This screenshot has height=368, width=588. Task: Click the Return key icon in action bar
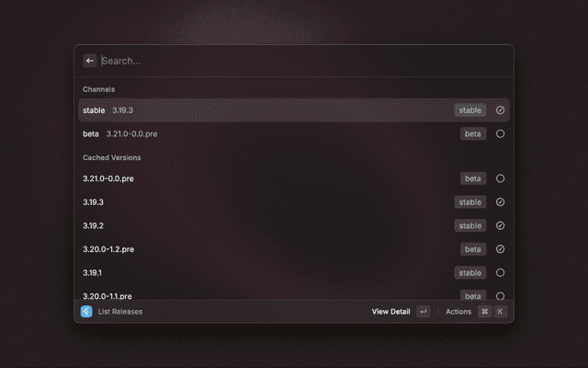click(424, 311)
